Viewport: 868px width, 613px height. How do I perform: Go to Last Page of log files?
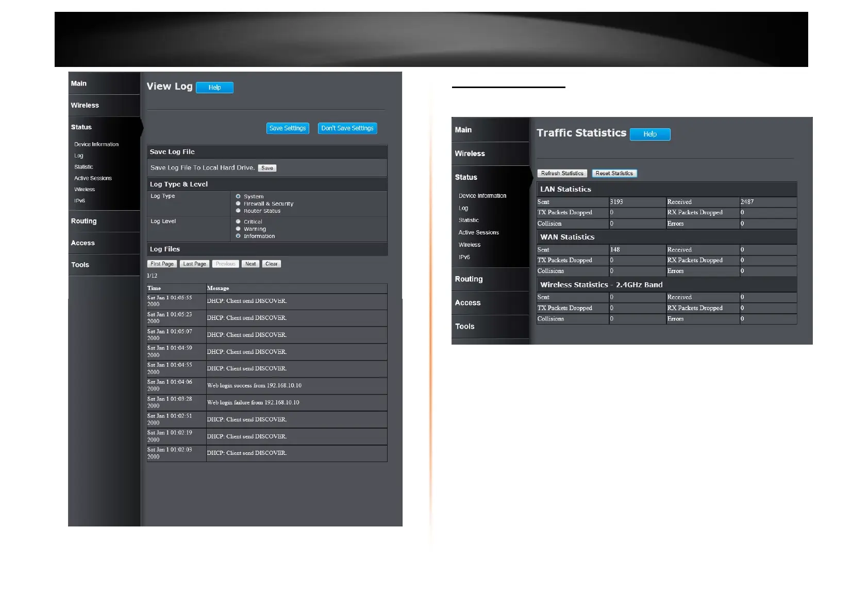(194, 264)
